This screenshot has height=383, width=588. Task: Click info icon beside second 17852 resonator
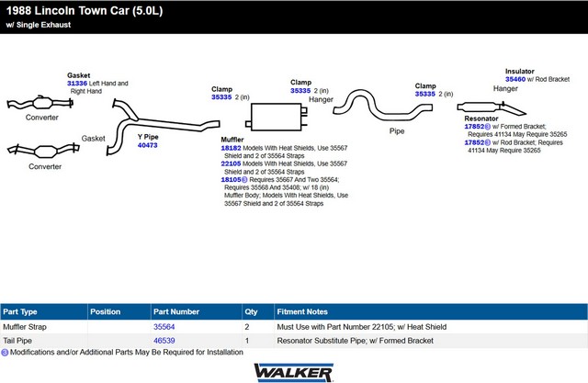[x=488, y=142]
